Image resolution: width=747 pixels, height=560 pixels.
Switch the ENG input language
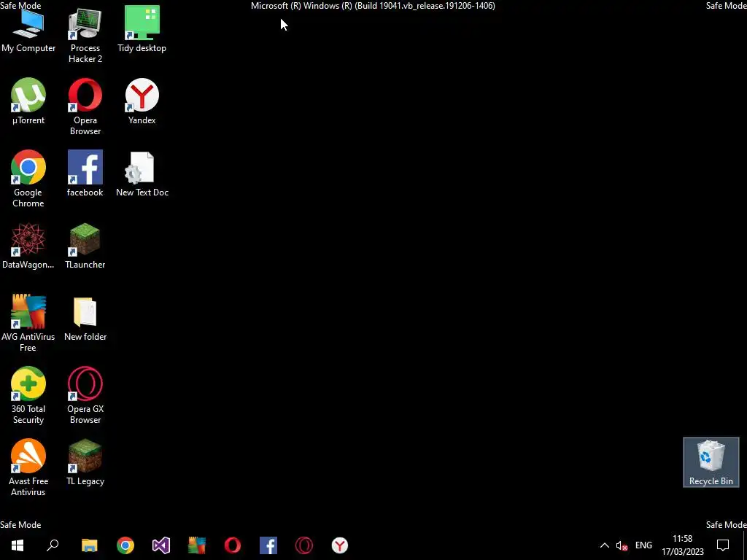pos(643,545)
